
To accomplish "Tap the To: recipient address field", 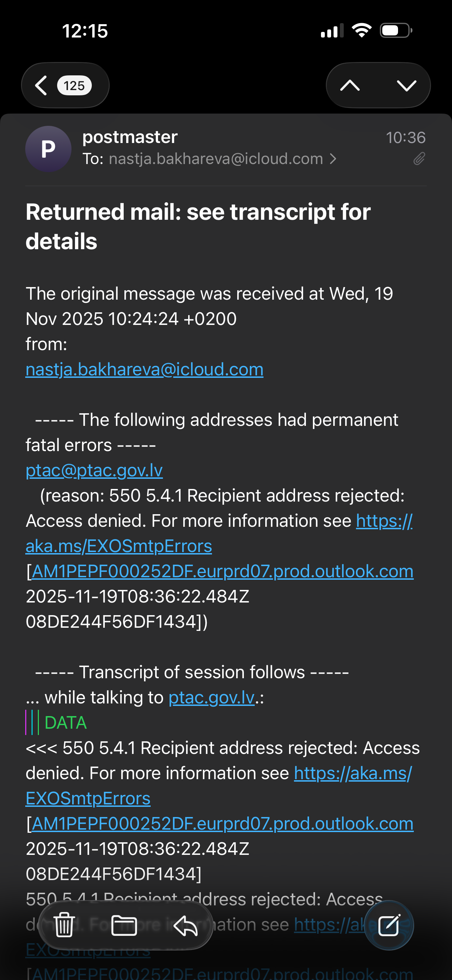I will pyautogui.click(x=216, y=159).
